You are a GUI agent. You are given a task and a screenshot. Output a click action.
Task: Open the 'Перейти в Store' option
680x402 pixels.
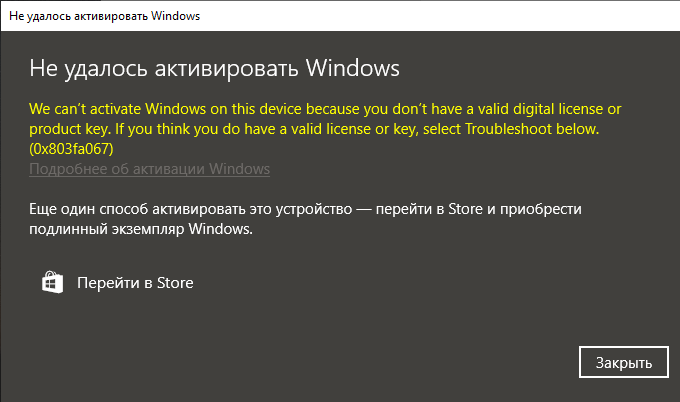coord(135,283)
